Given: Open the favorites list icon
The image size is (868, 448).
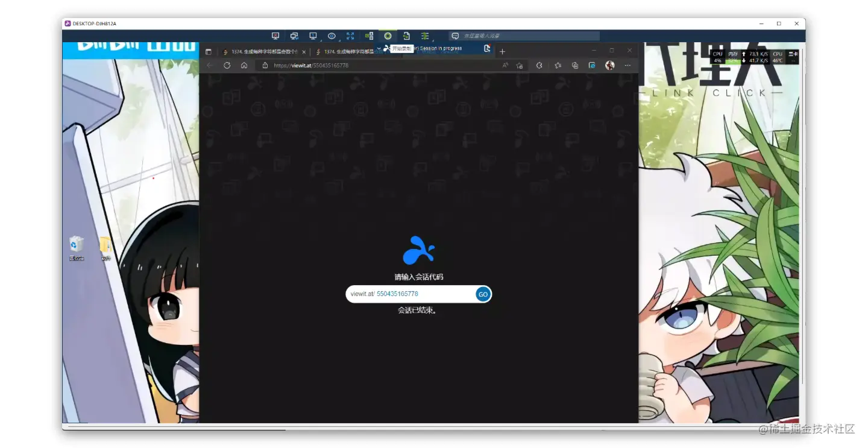Looking at the screenshot, I should coord(558,65).
